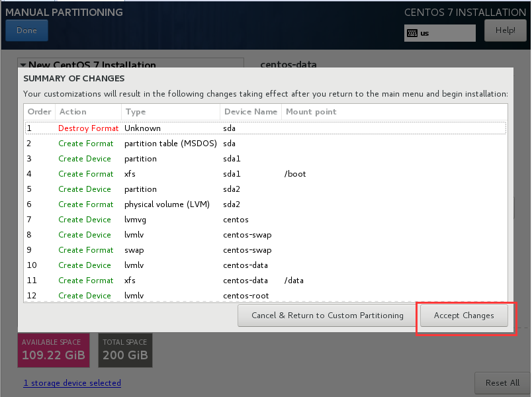
Task: Sort by the Action column header
Action: pos(88,112)
